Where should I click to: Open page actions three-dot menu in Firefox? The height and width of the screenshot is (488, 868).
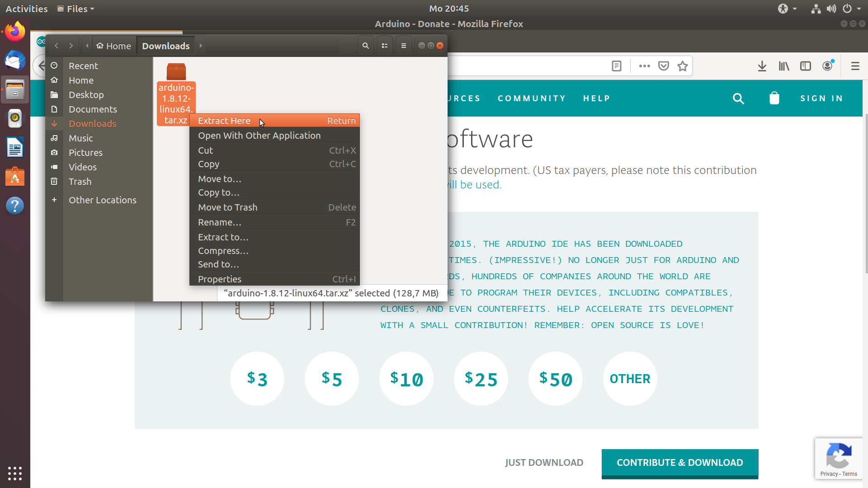645,66
